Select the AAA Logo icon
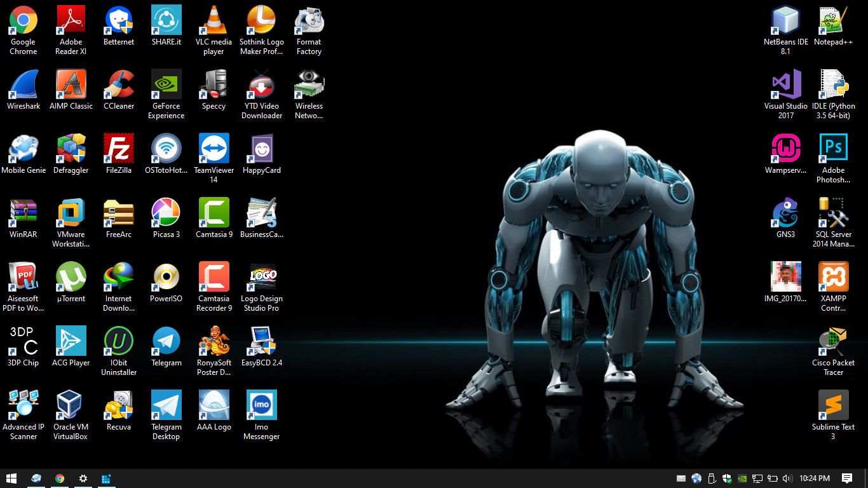Screen dimensions: 868x488 tap(214, 405)
